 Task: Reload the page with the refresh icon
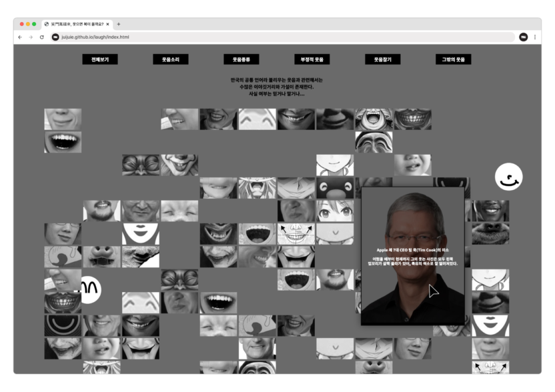click(x=41, y=37)
